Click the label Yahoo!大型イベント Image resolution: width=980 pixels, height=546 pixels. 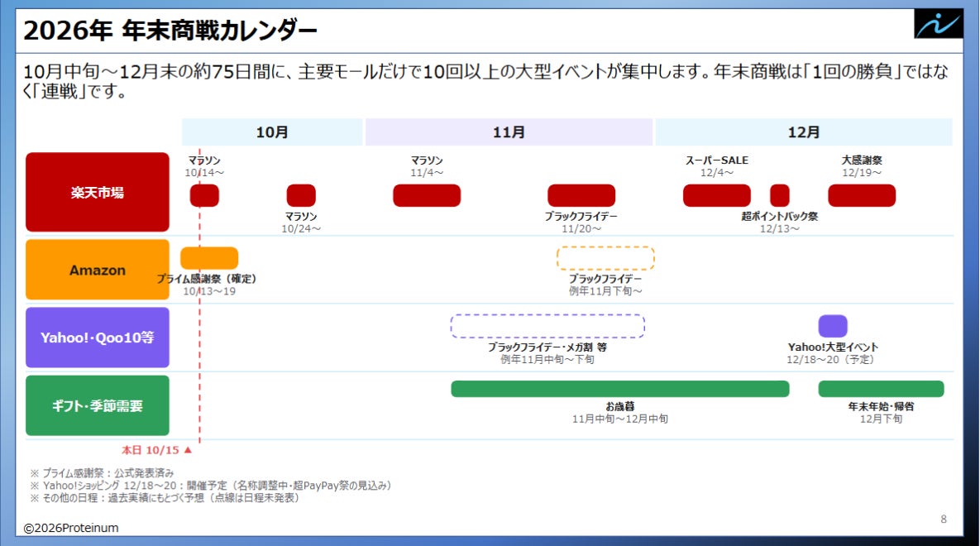point(833,347)
